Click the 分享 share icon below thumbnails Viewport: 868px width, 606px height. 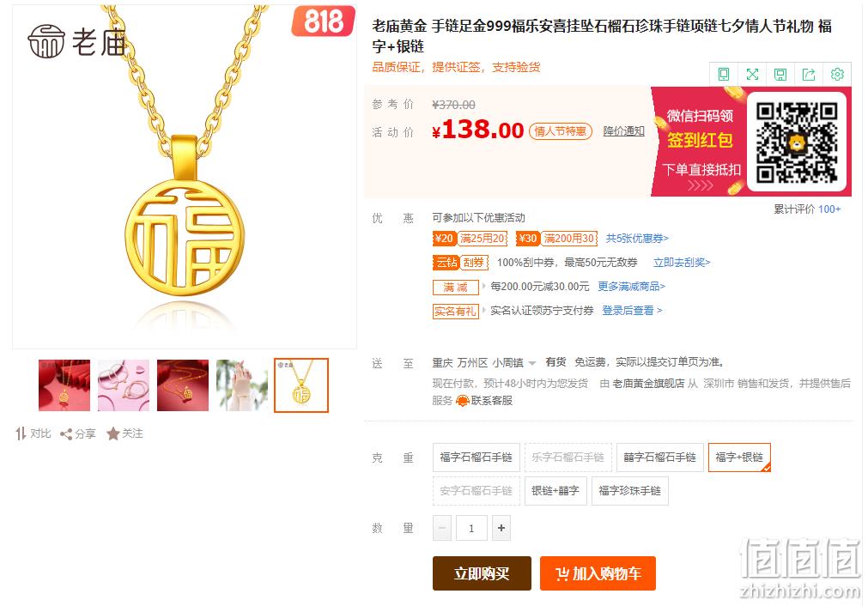click(x=66, y=433)
